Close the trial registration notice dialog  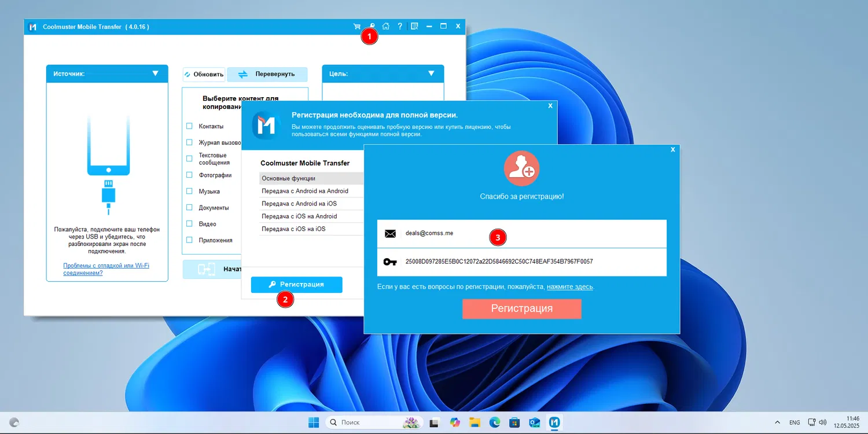coord(550,106)
